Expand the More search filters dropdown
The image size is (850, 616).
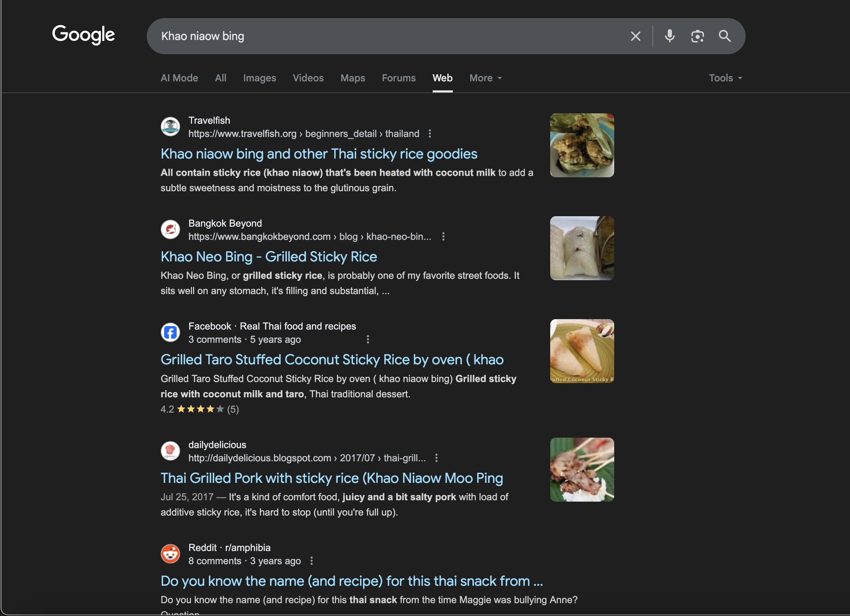(x=485, y=78)
